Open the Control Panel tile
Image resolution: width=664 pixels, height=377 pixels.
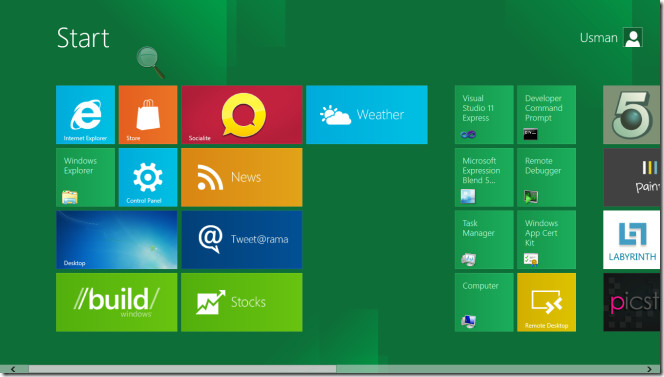coord(148,177)
